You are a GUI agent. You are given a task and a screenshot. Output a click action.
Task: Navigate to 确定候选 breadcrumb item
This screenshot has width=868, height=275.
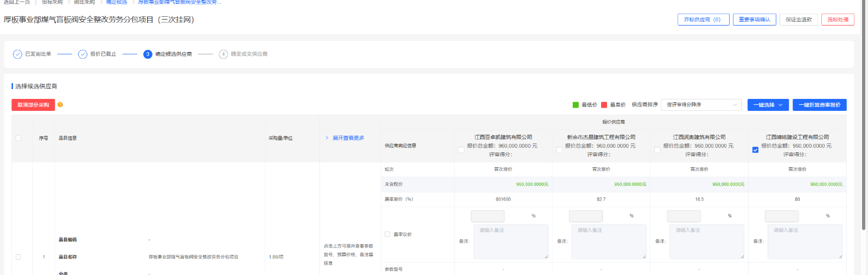pos(116,2)
